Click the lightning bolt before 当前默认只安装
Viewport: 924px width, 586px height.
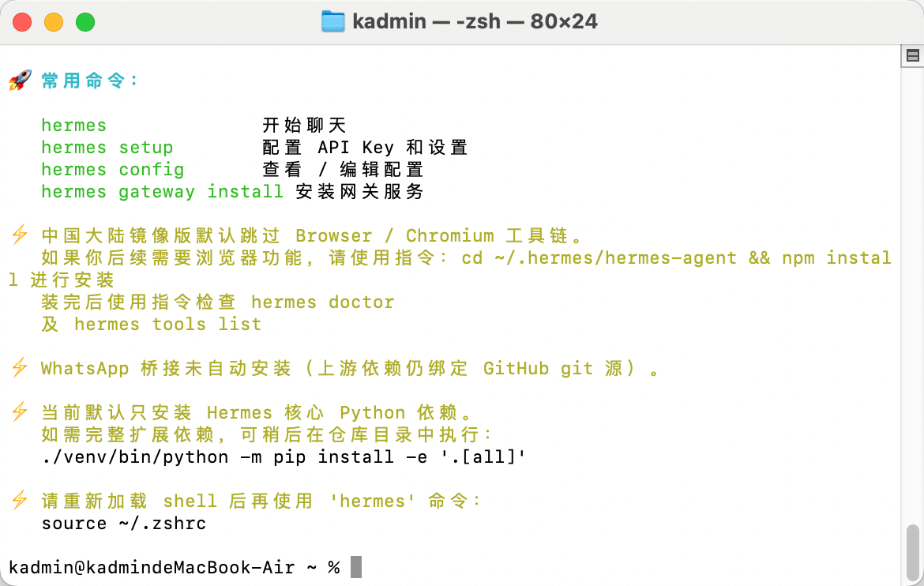[20, 411]
